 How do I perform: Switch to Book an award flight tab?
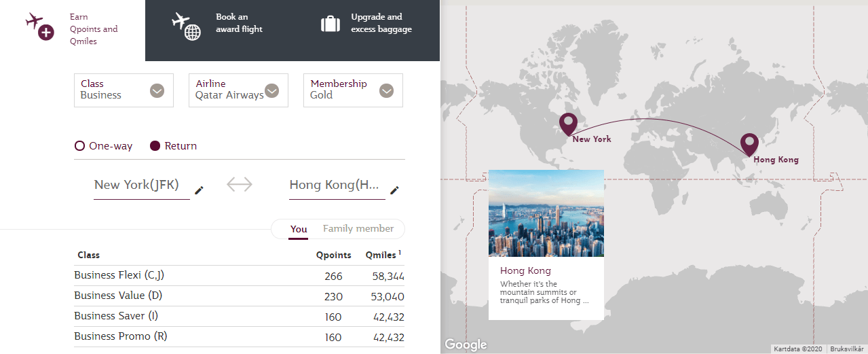click(x=217, y=31)
